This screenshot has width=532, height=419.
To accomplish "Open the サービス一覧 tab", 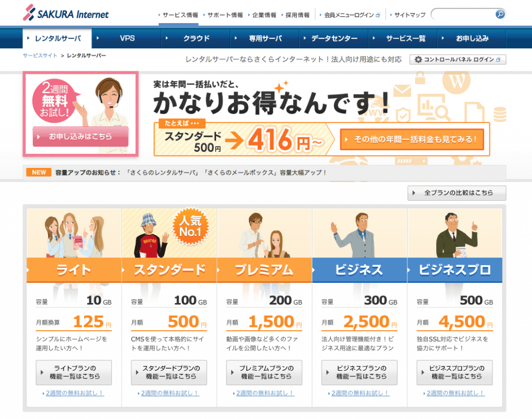I will 403,38.
